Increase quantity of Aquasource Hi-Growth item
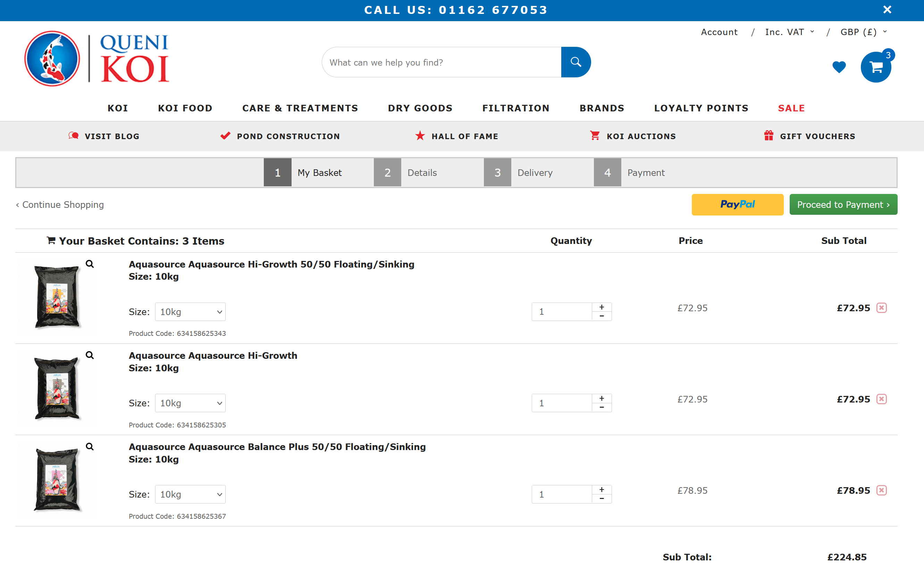 pos(602,398)
